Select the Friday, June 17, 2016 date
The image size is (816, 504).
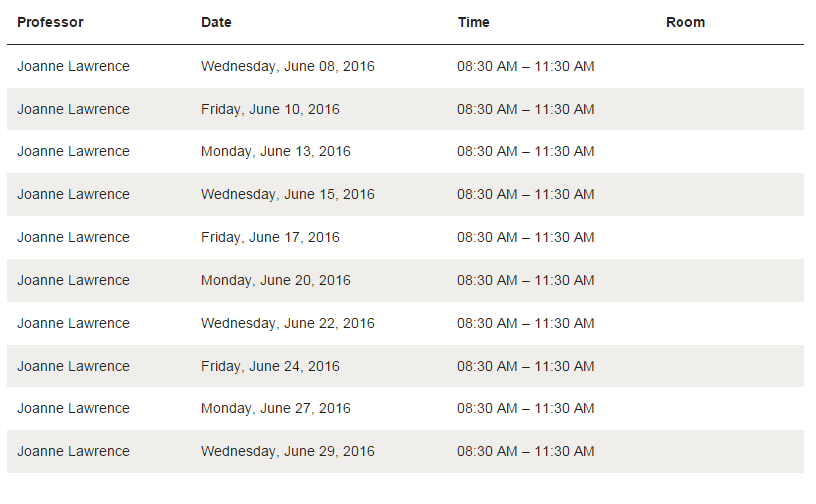270,237
